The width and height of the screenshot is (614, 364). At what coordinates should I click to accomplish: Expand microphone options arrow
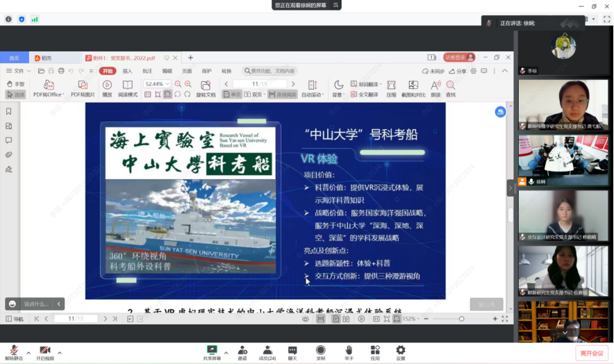tap(28, 353)
